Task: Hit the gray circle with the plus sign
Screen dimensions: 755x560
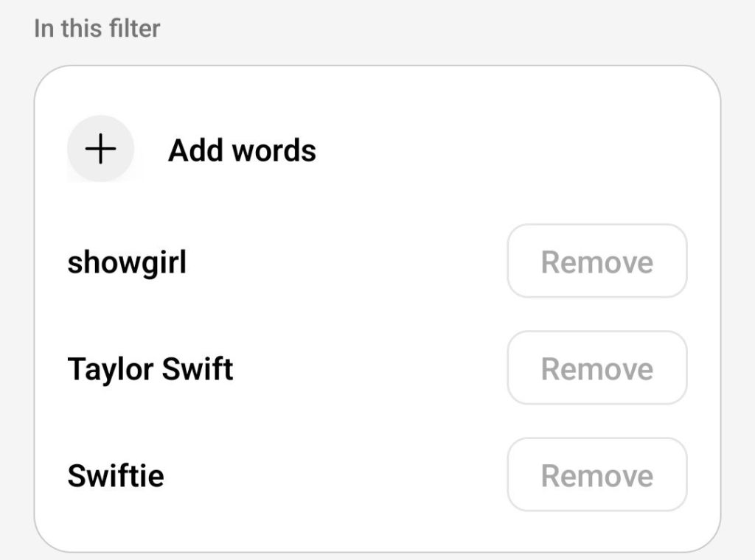Action: coord(100,150)
